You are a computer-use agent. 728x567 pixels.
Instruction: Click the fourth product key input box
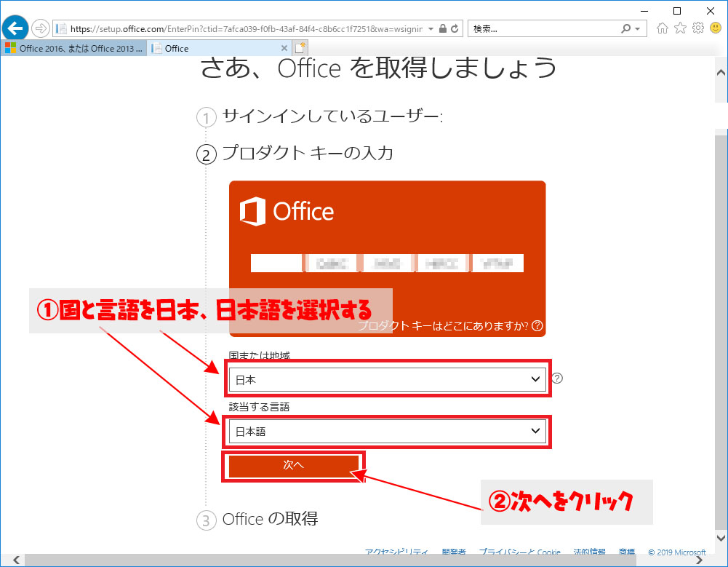tap(441, 263)
